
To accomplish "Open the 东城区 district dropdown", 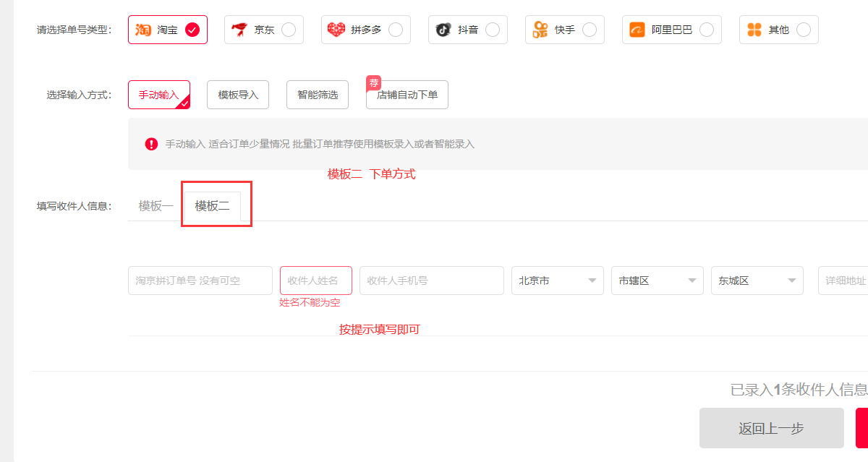I will tap(757, 281).
